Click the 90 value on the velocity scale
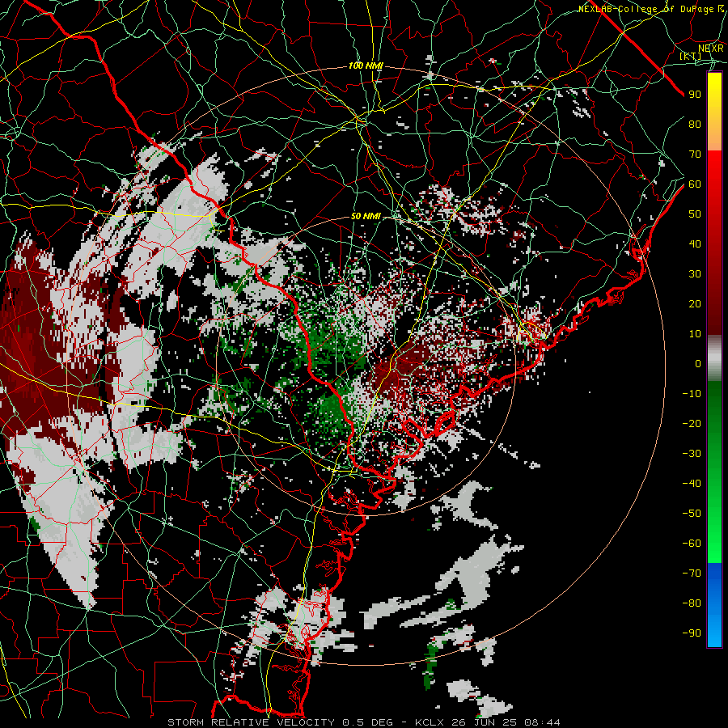 (695, 95)
